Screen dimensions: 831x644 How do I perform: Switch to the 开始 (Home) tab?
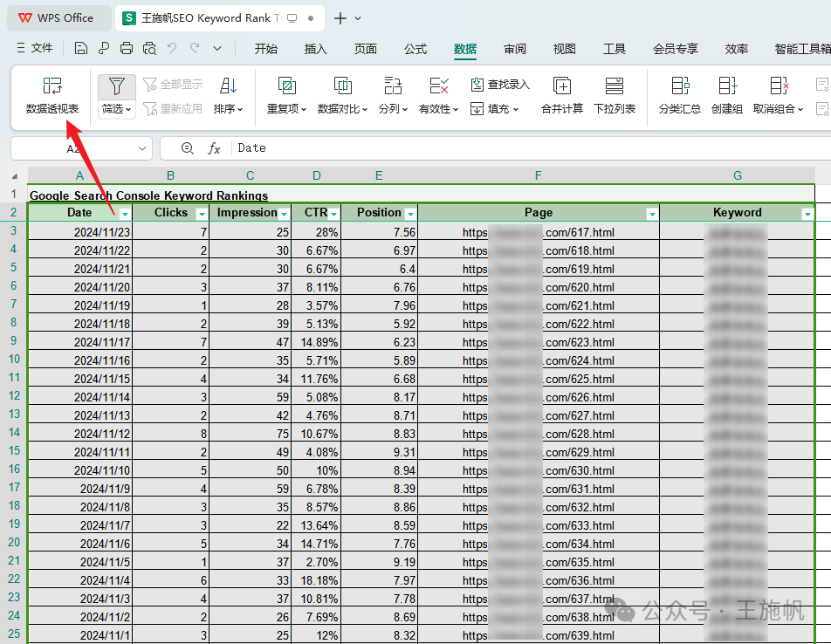pyautogui.click(x=265, y=49)
